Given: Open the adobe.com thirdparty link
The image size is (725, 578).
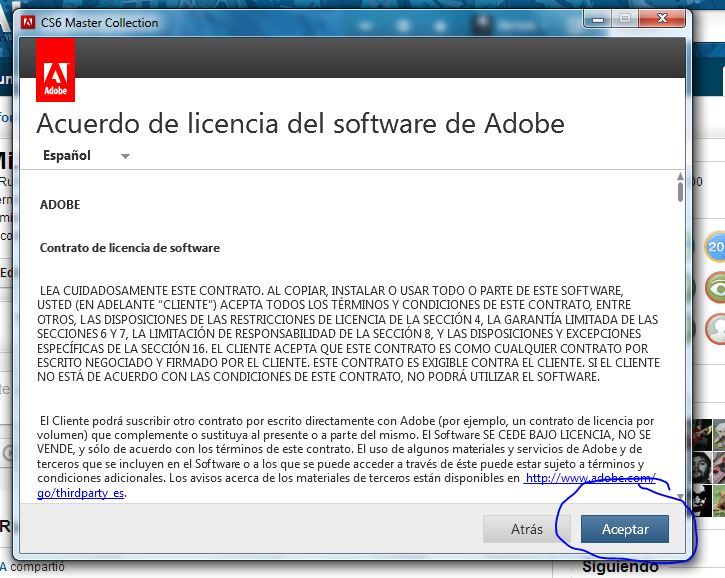Looking at the screenshot, I should tap(590, 478).
